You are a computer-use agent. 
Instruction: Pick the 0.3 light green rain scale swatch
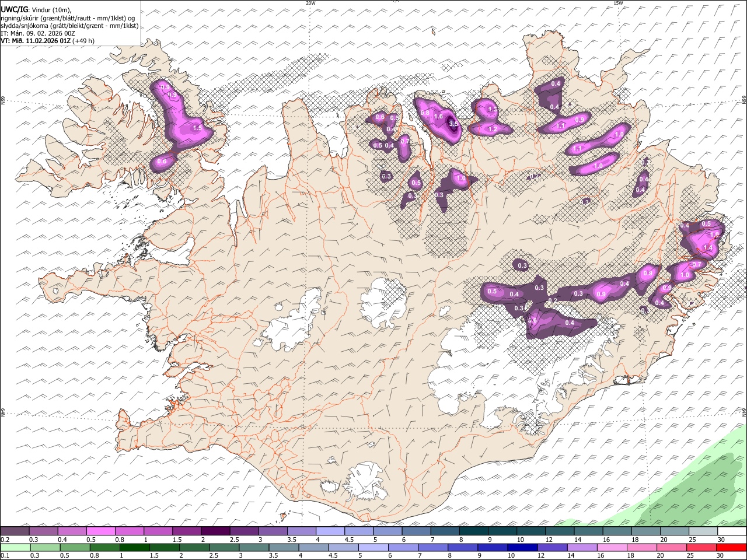coord(45,547)
